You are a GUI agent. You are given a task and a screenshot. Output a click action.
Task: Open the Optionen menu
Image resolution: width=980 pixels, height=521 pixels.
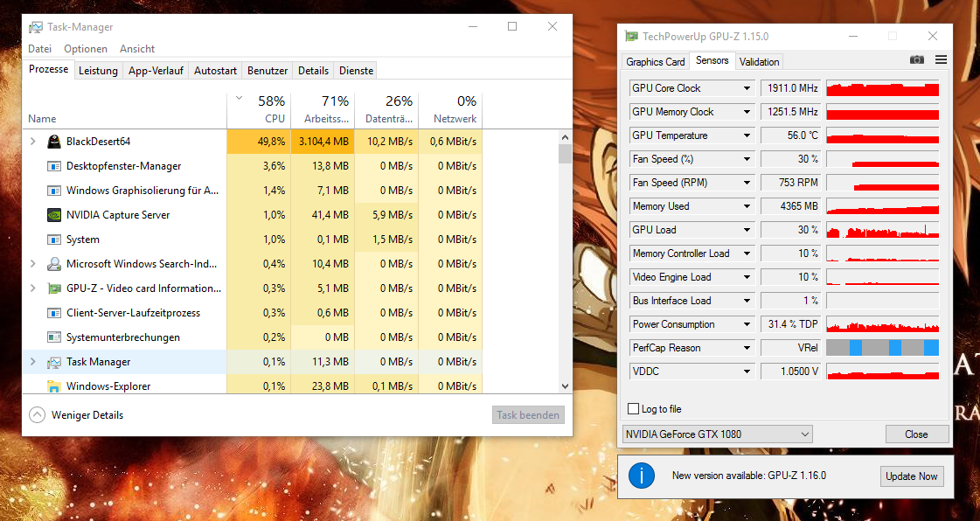[86, 49]
